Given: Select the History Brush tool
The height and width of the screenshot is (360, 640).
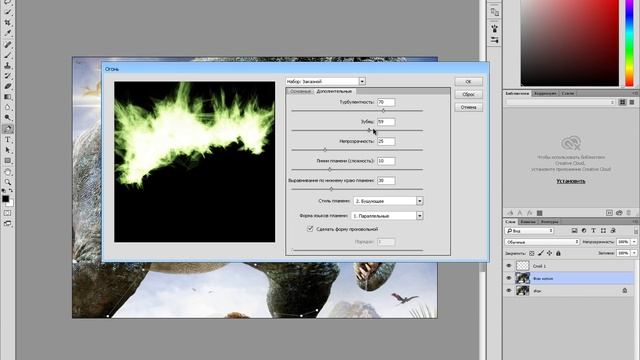Looking at the screenshot, I should [x=7, y=76].
